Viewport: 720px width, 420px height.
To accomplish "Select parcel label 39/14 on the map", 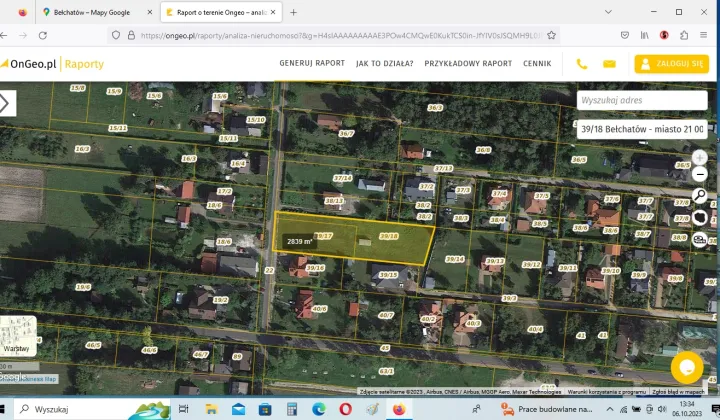I will coord(455,259).
